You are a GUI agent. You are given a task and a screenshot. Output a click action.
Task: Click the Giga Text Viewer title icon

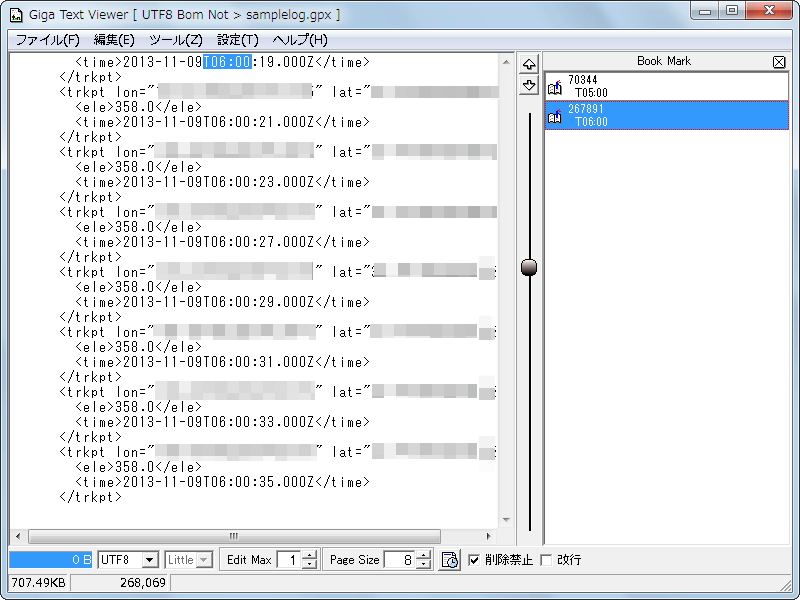pos(16,15)
